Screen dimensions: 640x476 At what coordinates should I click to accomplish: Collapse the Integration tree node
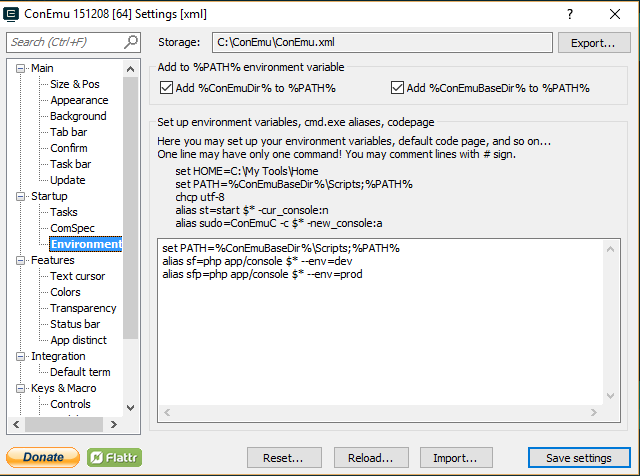20,356
